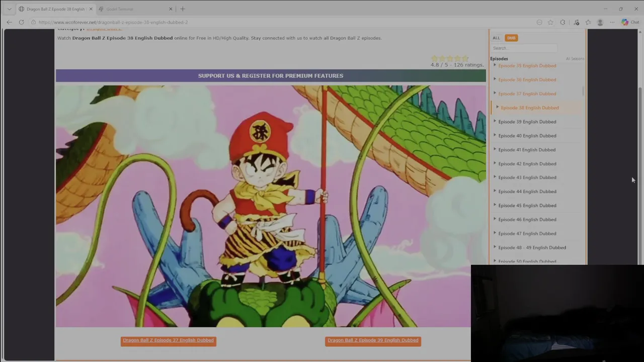Expand arrow beside Episode 46 English Dubbed
The image size is (644, 362).
(495, 219)
